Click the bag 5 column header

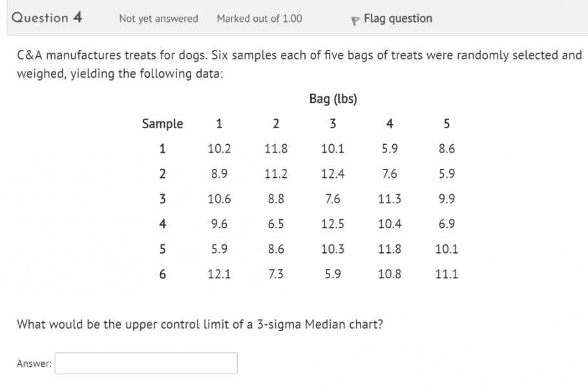[x=446, y=124]
